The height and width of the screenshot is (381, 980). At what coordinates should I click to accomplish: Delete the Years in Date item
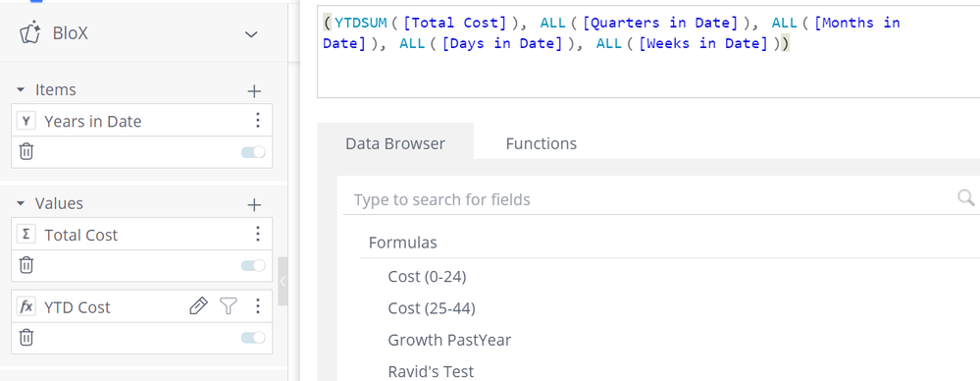tap(26, 151)
